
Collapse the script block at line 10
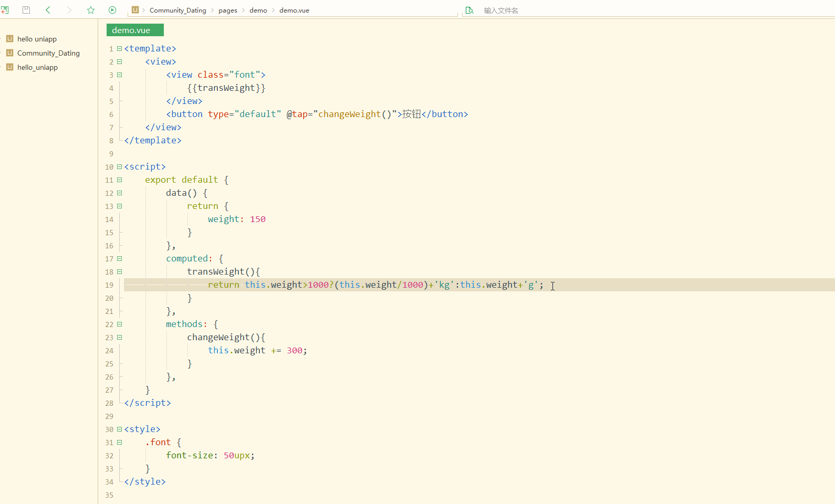[119, 166]
